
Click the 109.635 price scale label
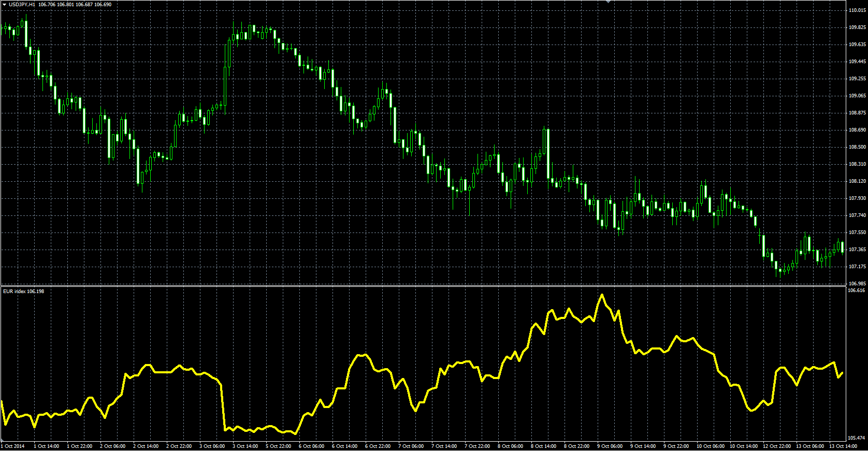pyautogui.click(x=857, y=45)
